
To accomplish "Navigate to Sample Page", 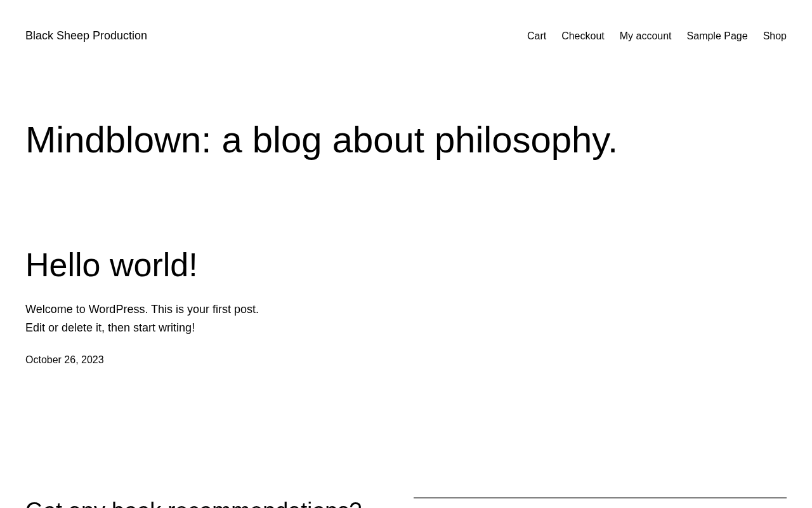I will tap(717, 36).
